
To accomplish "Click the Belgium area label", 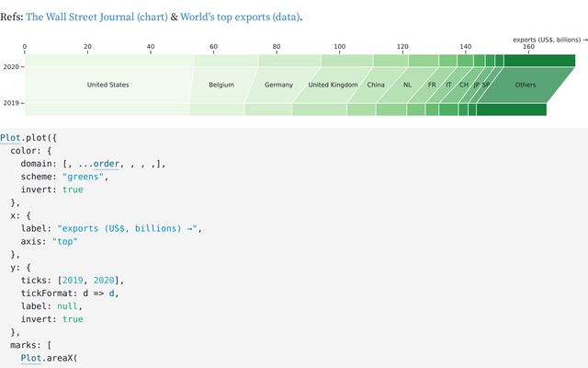I will pos(221,85).
